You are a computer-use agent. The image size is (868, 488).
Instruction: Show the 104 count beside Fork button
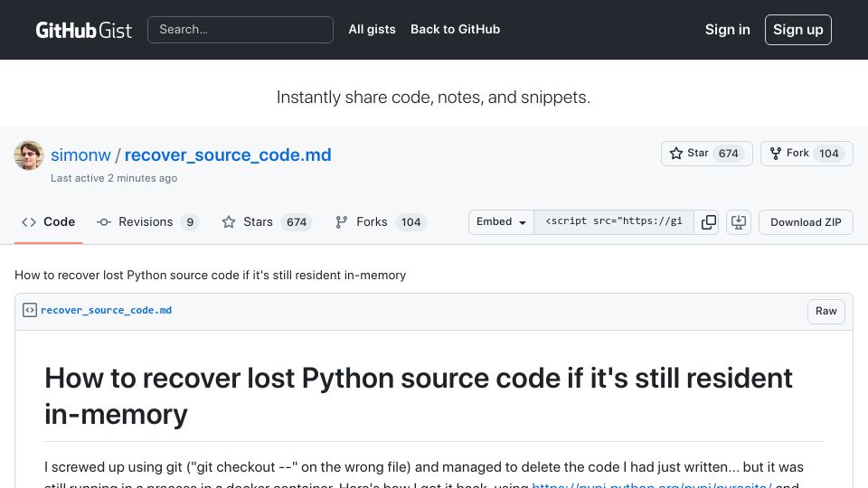pyautogui.click(x=829, y=154)
